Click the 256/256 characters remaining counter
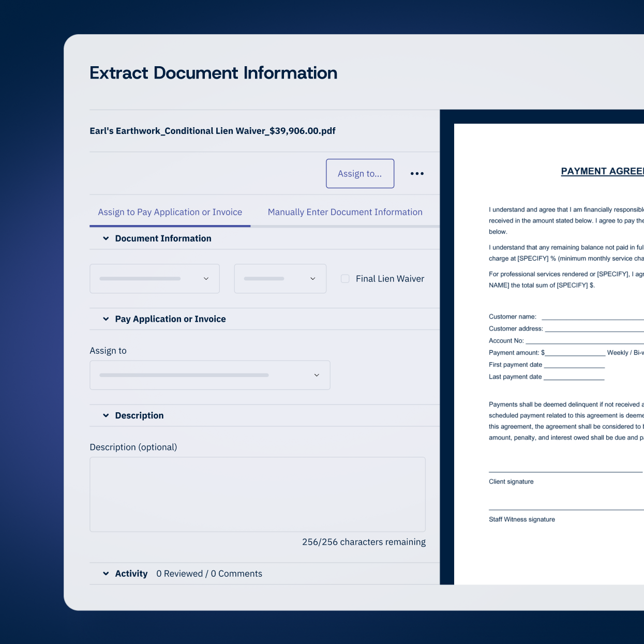The image size is (644, 644). coord(364,542)
